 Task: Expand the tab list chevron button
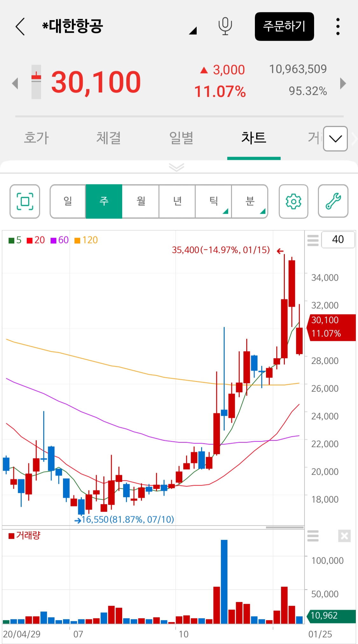335,139
